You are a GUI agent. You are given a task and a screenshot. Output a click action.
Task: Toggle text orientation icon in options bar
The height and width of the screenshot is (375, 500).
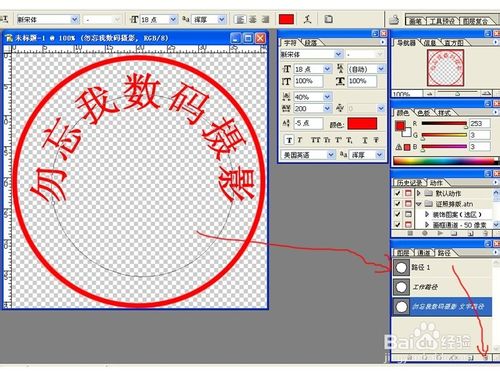pos(4,19)
